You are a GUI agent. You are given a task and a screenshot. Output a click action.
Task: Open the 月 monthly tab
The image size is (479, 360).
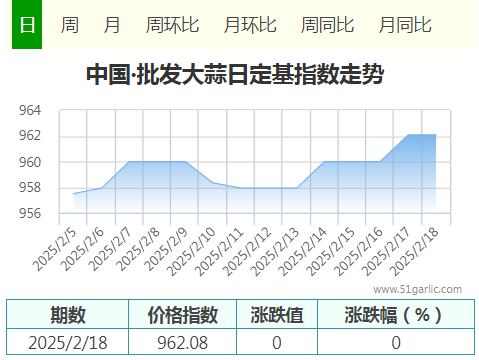112,25
